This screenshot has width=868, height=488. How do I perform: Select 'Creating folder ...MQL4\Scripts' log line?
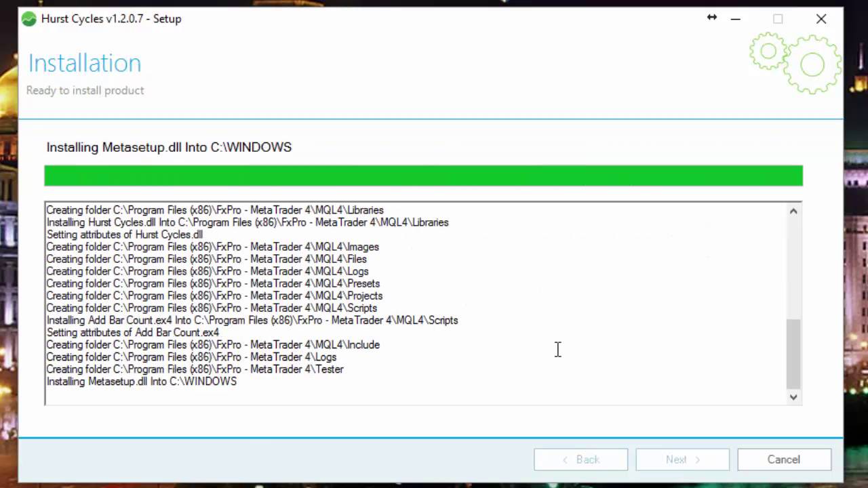coord(212,308)
